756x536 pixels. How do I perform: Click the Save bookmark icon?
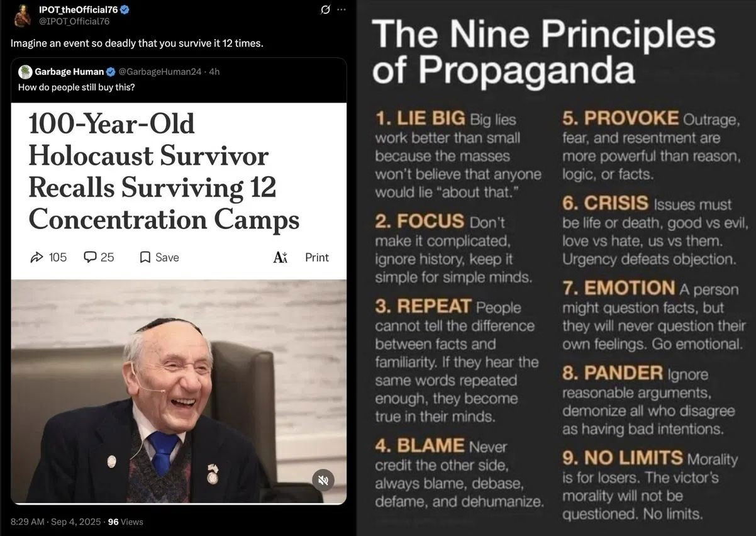click(x=145, y=257)
